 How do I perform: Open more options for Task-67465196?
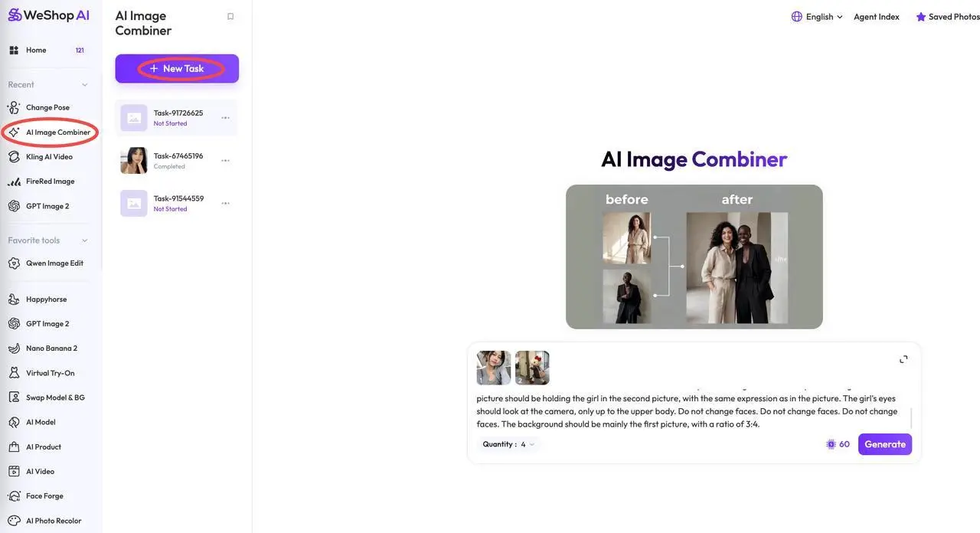click(225, 161)
